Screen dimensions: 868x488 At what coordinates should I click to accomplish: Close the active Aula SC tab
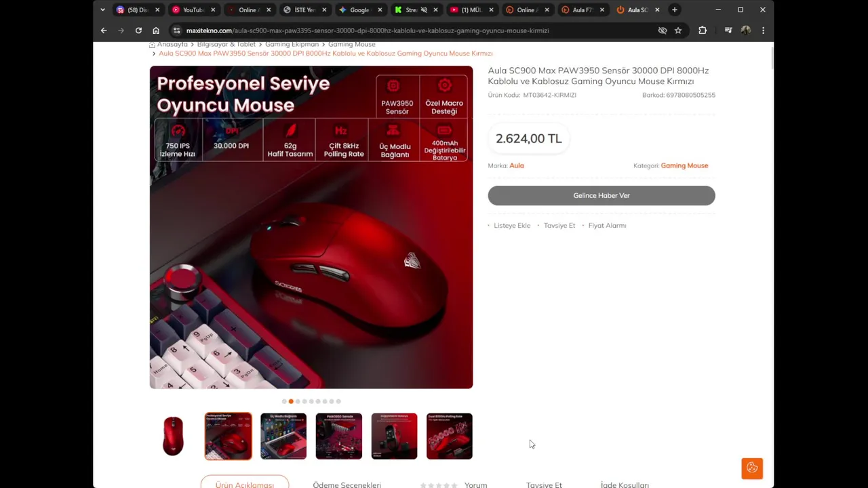657,9
